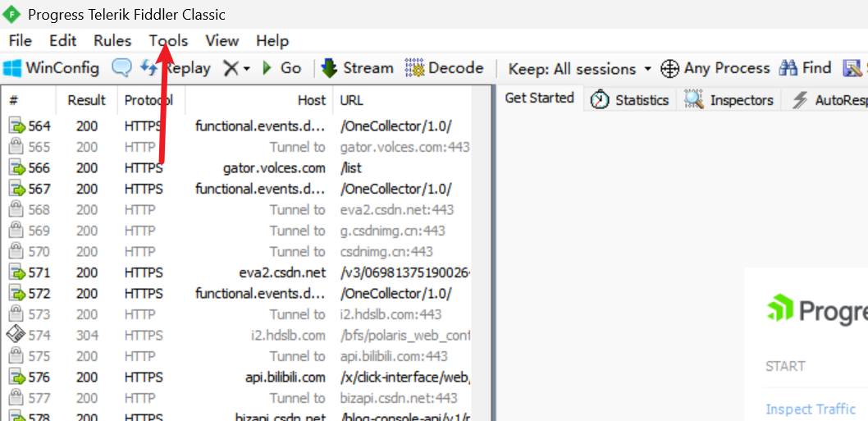Click /x/click-interface/web URL cell
The image size is (868, 421).
pos(406,378)
